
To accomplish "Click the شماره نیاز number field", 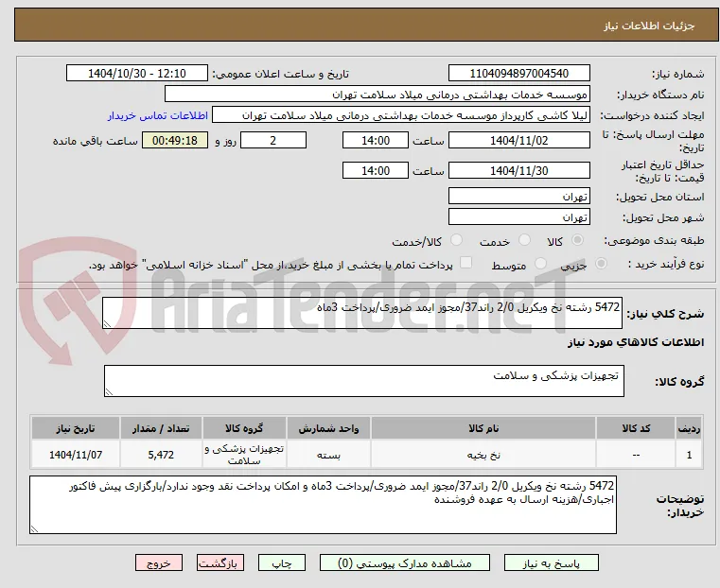I will tap(518, 74).
